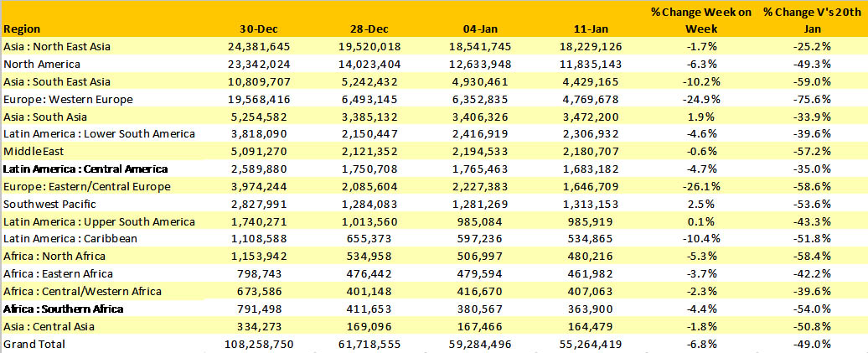The image size is (868, 353).
Task: Select the bold Africa : Southern Africa cell
Action: coord(64,309)
